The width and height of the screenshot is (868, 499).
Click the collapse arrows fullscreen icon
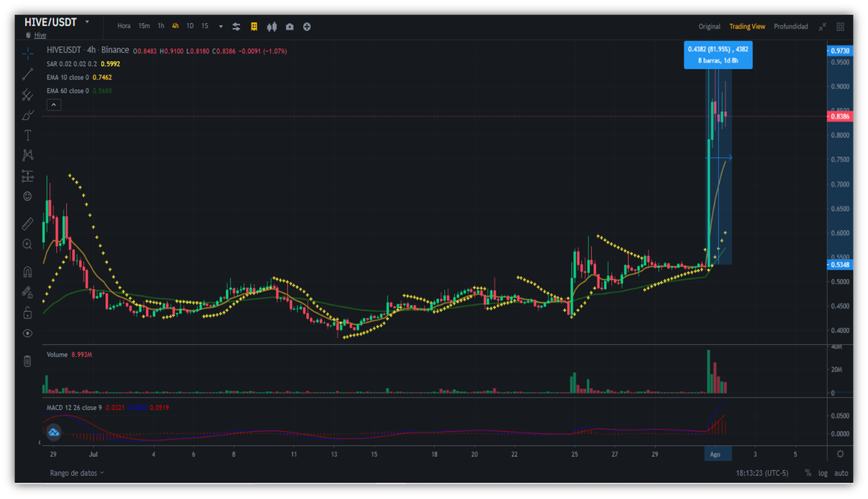click(x=823, y=26)
